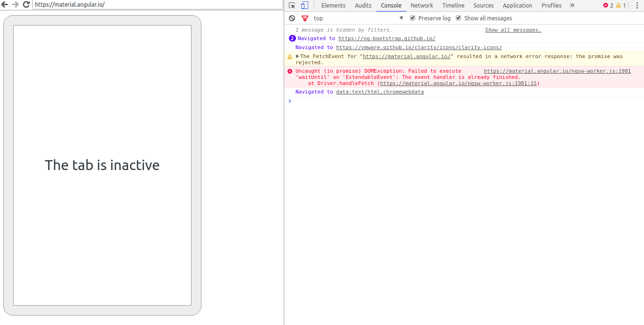Select the inspect element picker icon
Viewport: 644px width, 325px height.
point(292,5)
